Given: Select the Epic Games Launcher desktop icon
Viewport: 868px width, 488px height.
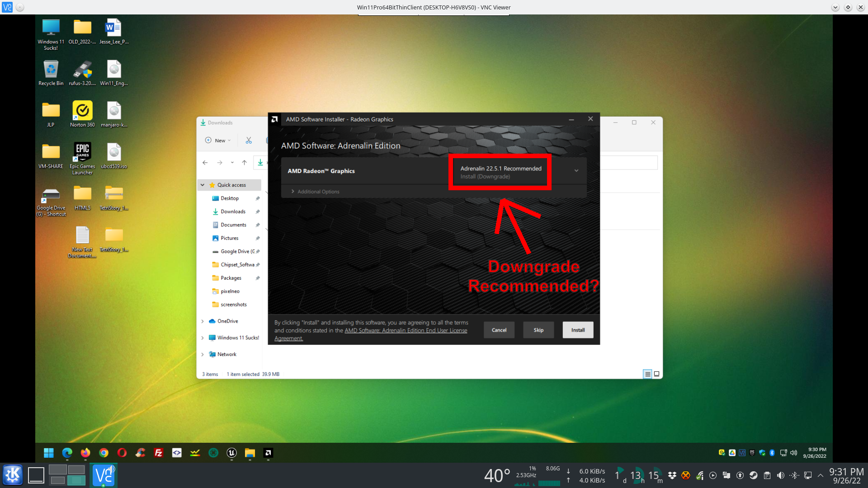Looking at the screenshot, I should coord(82,159).
